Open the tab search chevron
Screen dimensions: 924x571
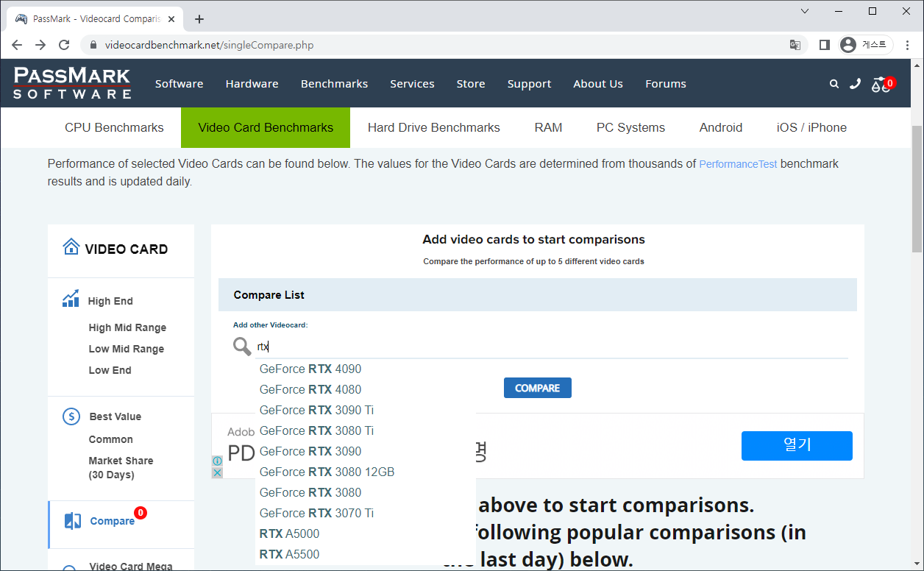[x=805, y=11]
